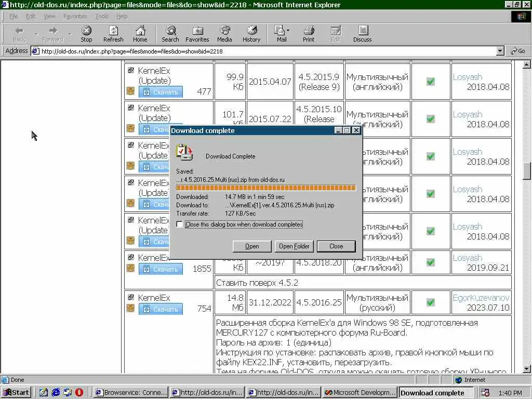Click Open button in download dialog
The image size is (532, 399).
(x=252, y=246)
